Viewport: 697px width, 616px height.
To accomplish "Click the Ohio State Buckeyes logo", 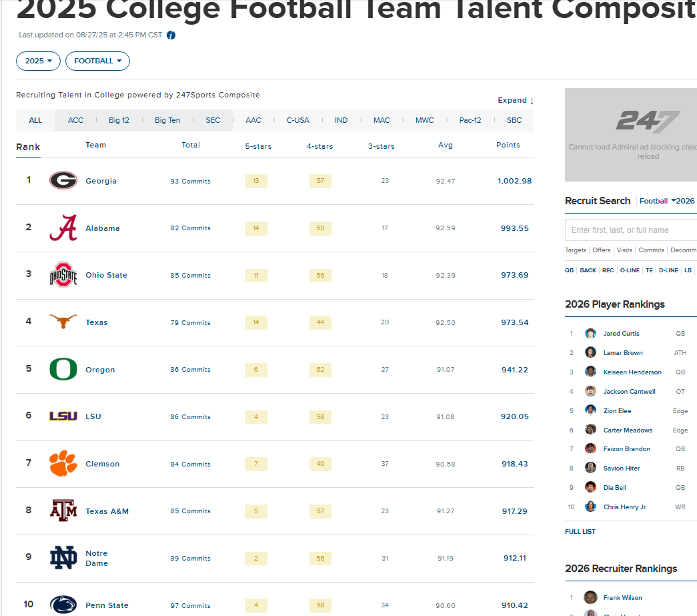I will (63, 275).
